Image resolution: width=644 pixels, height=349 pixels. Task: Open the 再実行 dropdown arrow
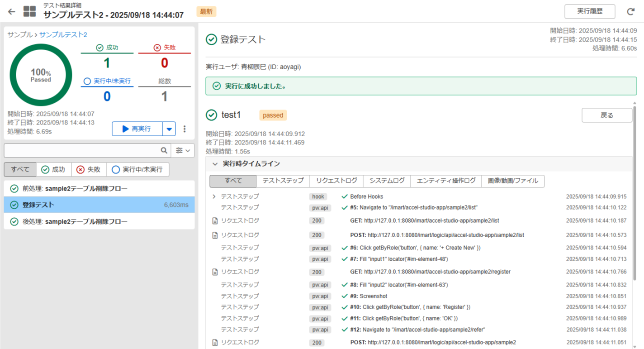point(169,129)
